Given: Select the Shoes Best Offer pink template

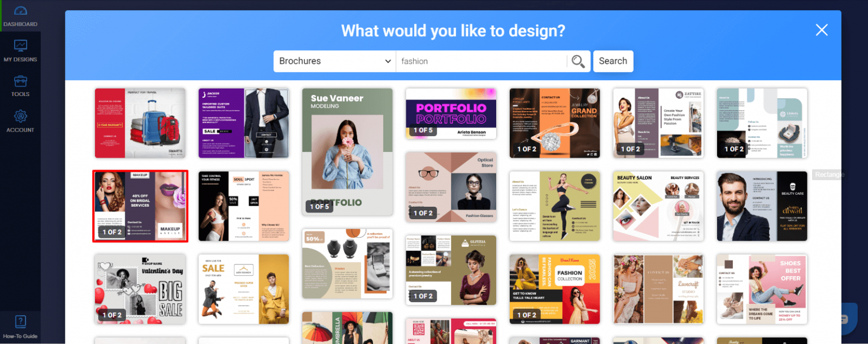Looking at the screenshot, I should point(762,289).
